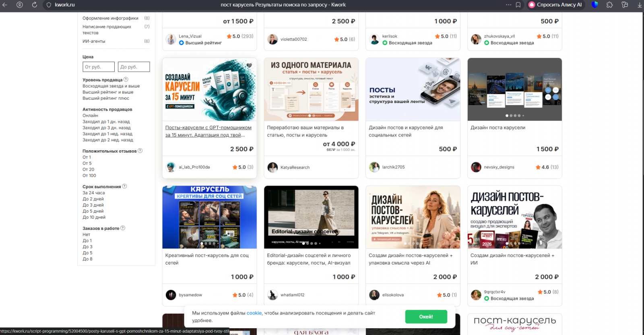Open Креативный пост-карусель для соц сетей title
This screenshot has height=335, width=644.
tap(207, 259)
